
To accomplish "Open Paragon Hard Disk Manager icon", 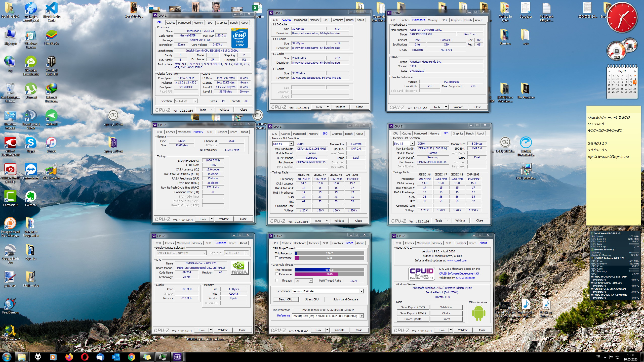I will point(10,227).
